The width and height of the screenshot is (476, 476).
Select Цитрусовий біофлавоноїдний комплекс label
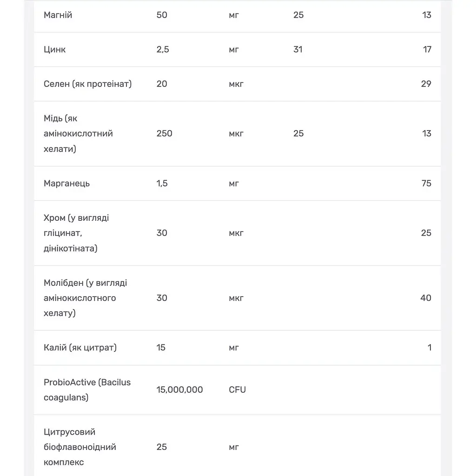click(80, 447)
